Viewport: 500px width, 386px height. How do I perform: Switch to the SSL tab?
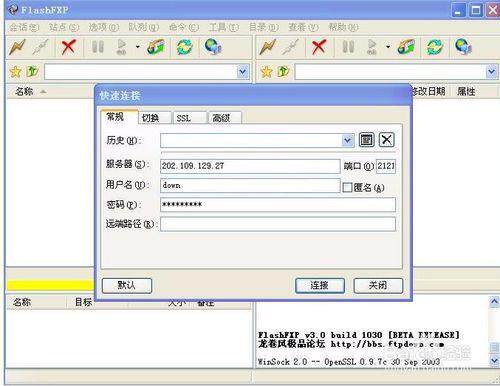[189, 118]
